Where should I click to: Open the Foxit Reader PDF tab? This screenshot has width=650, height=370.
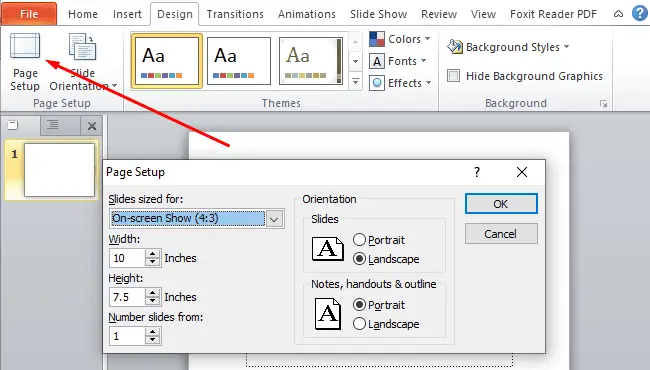pos(553,14)
